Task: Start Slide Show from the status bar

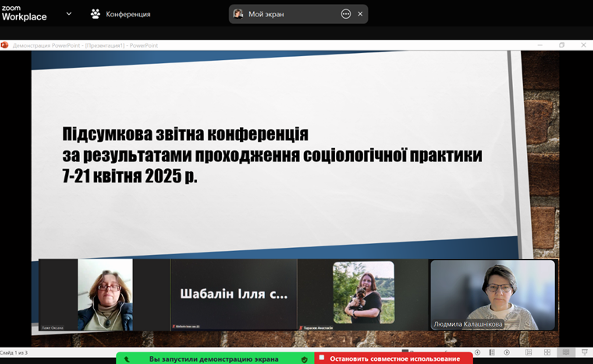Action: click(584, 352)
